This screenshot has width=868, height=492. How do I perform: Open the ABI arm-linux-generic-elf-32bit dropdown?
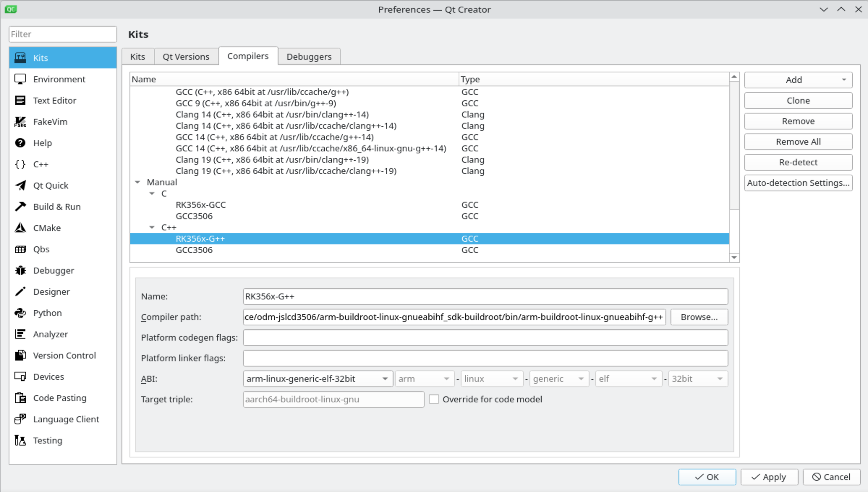[317, 379]
